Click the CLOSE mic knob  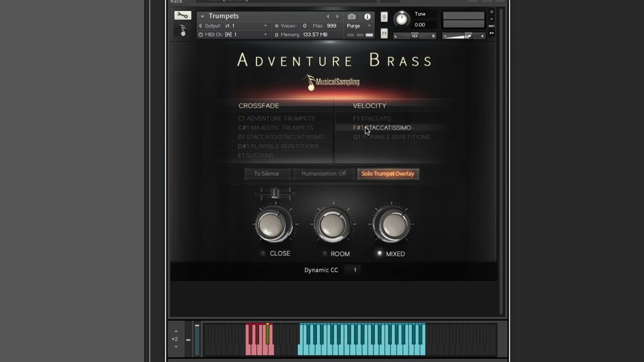coord(274,224)
